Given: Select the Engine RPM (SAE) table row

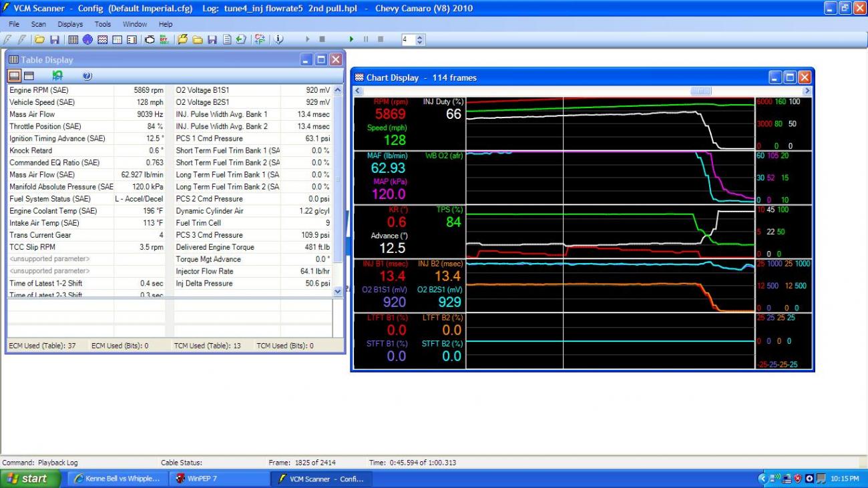Looking at the screenshot, I should coord(60,90).
